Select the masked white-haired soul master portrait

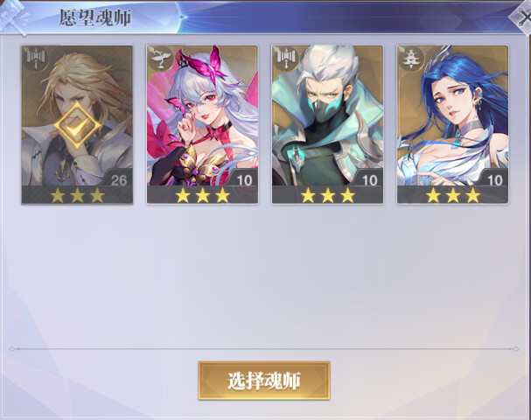point(327,117)
